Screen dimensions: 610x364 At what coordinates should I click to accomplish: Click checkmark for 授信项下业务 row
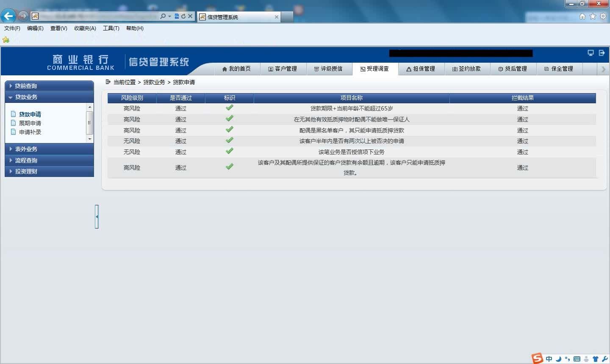(230, 151)
